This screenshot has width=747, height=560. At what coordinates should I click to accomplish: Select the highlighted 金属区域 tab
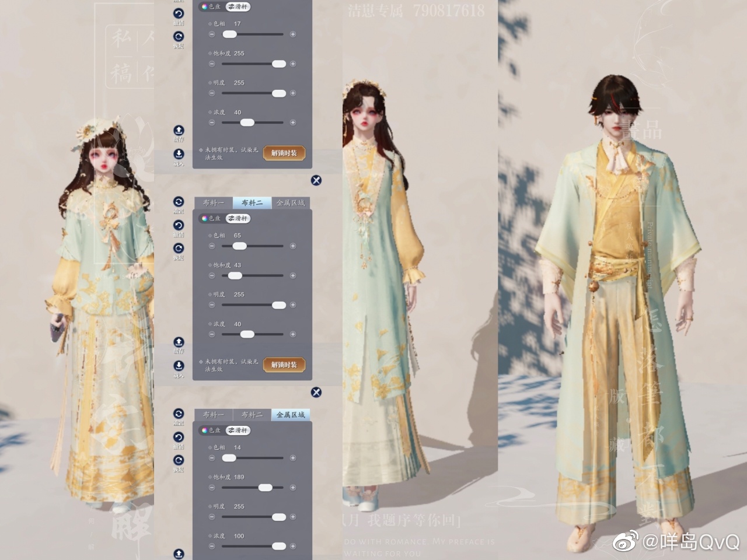291,414
